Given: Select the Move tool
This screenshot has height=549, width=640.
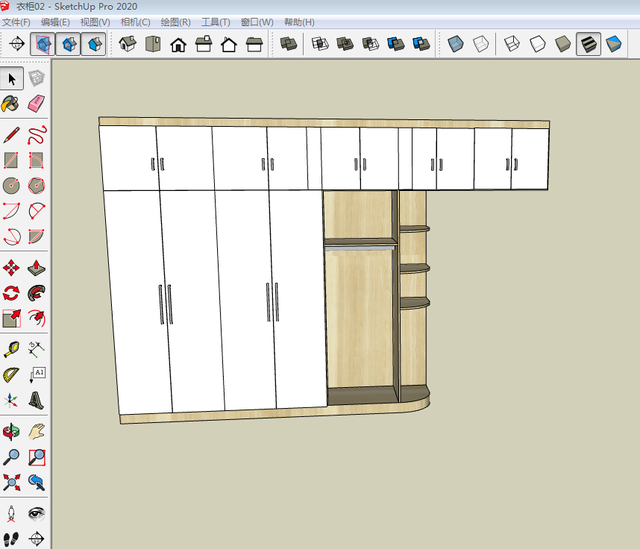Looking at the screenshot, I should pos(11,268).
